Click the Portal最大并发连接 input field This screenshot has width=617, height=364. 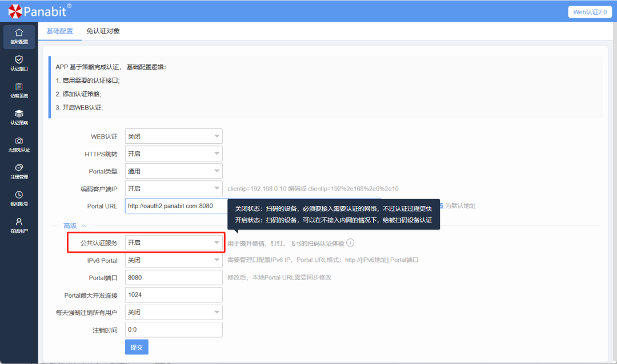tap(174, 295)
